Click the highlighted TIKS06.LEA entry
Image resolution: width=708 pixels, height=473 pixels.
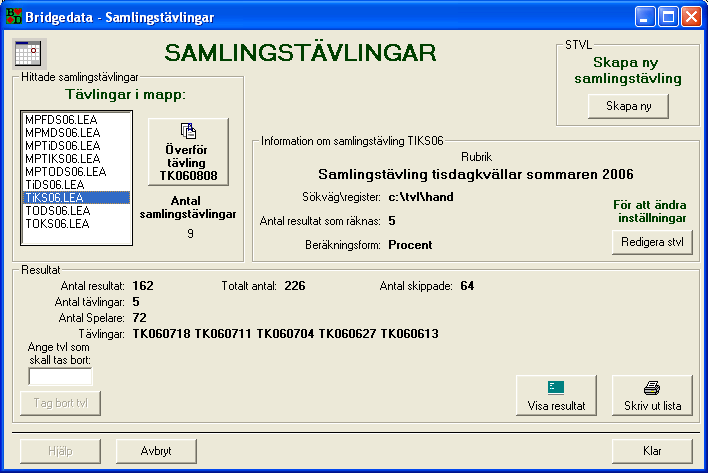tap(54, 197)
